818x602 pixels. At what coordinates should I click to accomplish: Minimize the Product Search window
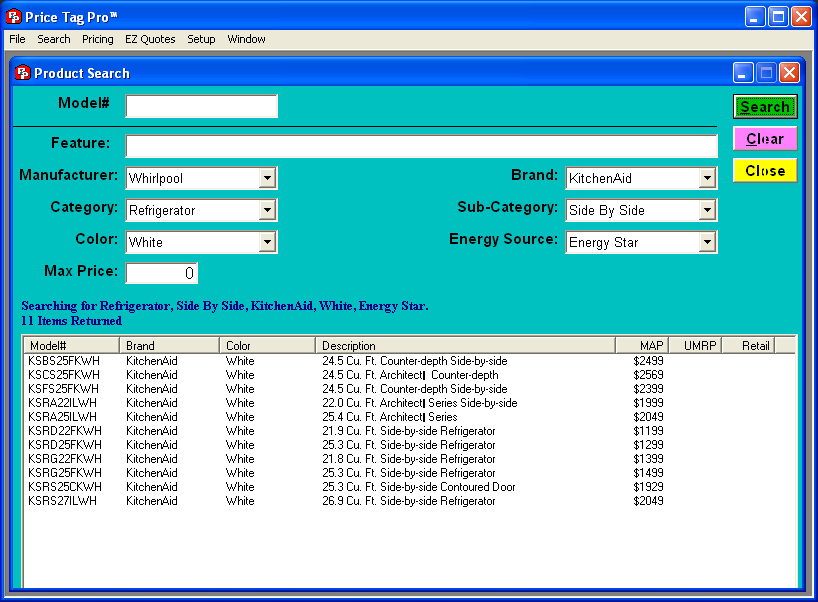(742, 73)
